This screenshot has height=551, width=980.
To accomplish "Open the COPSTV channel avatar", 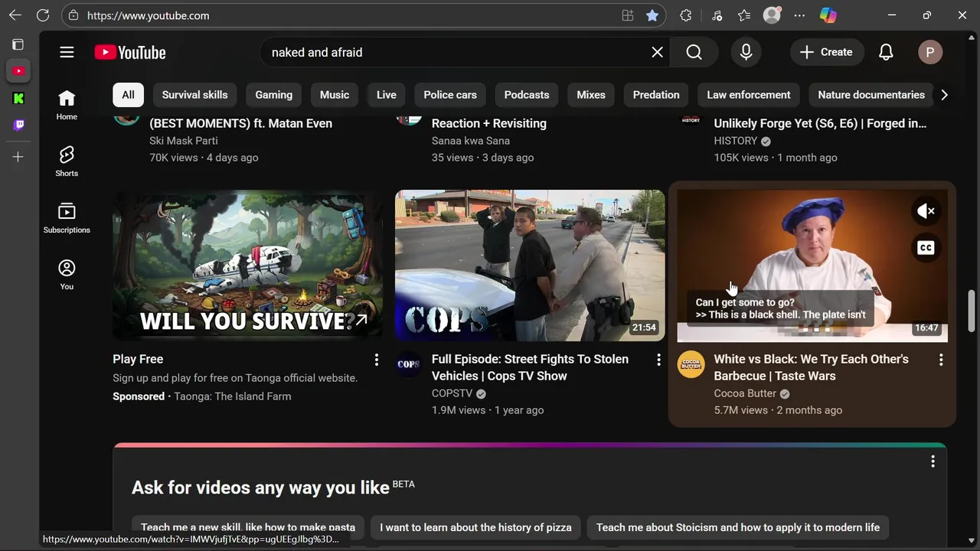I will pos(408,364).
